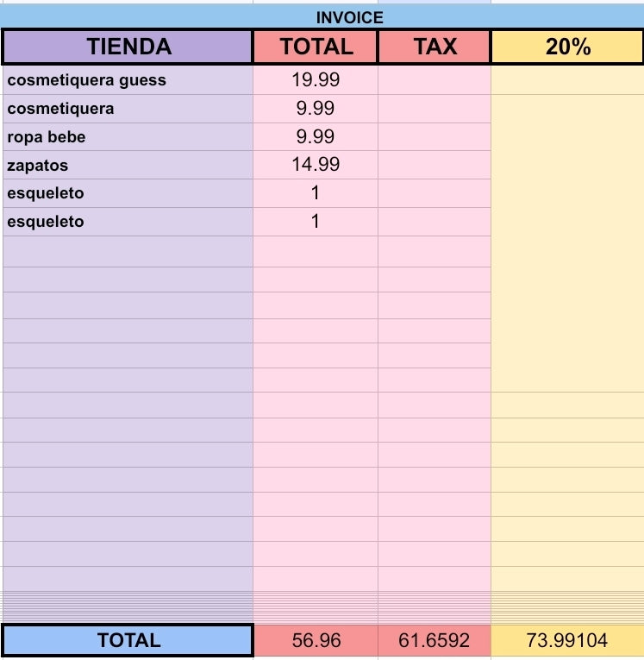The width and height of the screenshot is (644, 660).
Task: Select the 14.99 price cell
Action: (316, 165)
